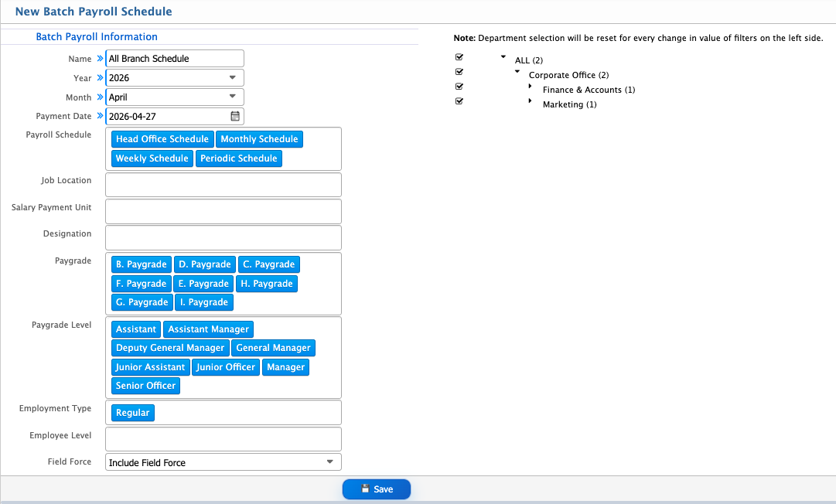Expand the Finance & Accounts node

[x=531, y=87]
